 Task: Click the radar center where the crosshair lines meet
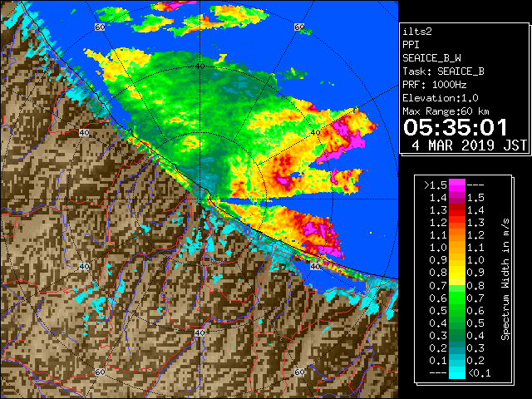click(199, 199)
